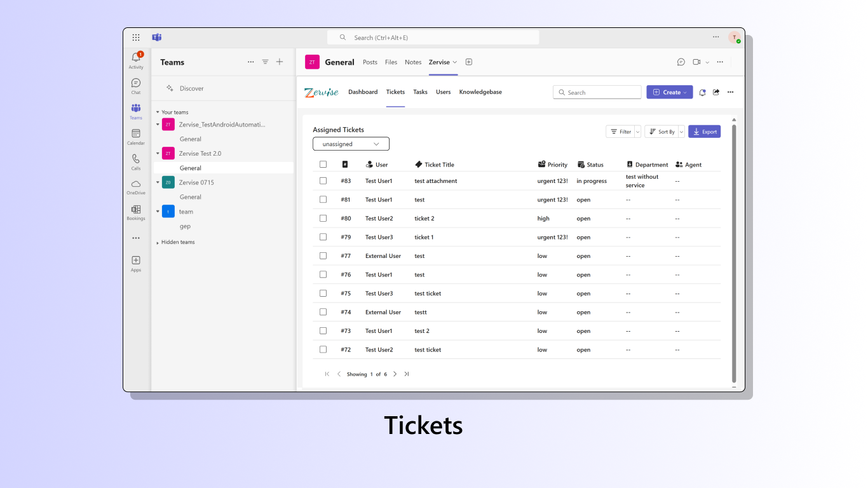The height and width of the screenshot is (488, 868).
Task: Open the Zervise Users tab
Action: coord(444,92)
